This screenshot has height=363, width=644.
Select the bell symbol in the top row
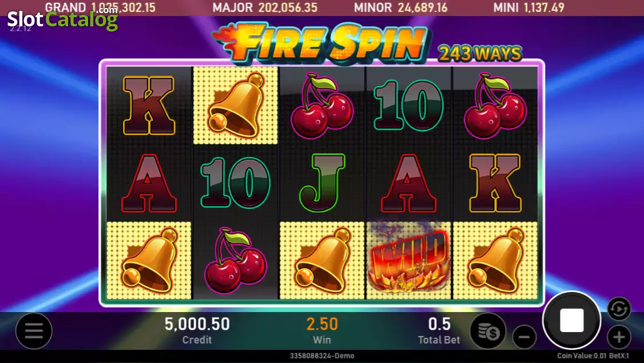tap(235, 105)
